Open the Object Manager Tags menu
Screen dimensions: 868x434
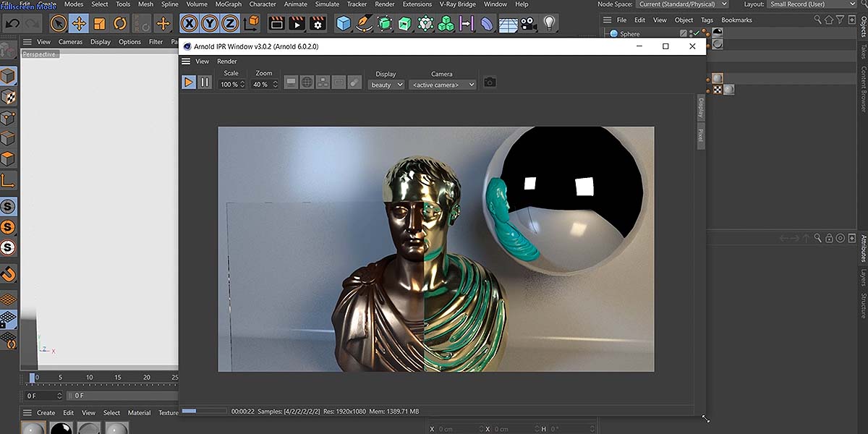(707, 20)
